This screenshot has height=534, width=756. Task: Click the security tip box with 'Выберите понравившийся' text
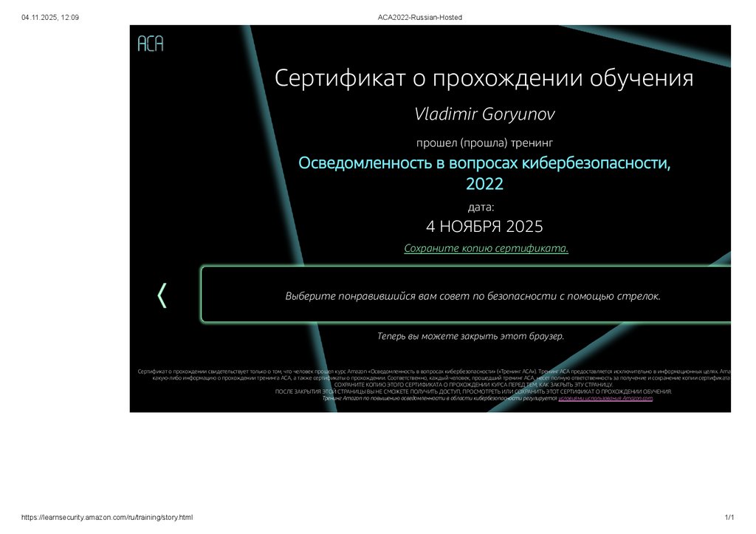click(466, 294)
